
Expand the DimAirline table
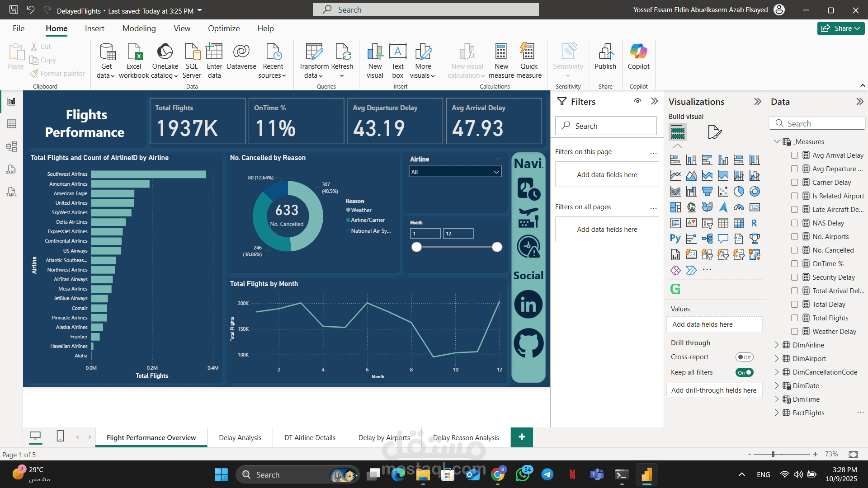pos(777,345)
